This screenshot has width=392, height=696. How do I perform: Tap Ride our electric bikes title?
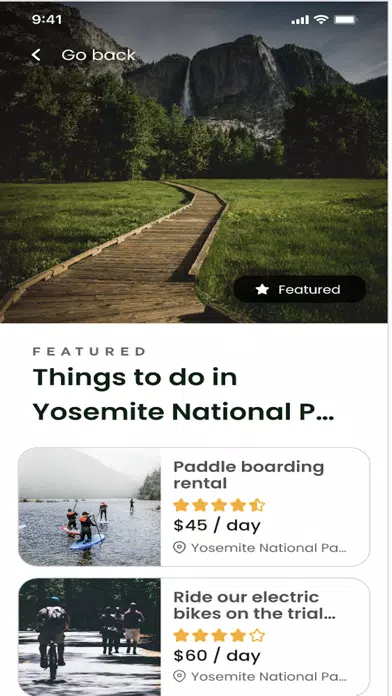[254, 605]
